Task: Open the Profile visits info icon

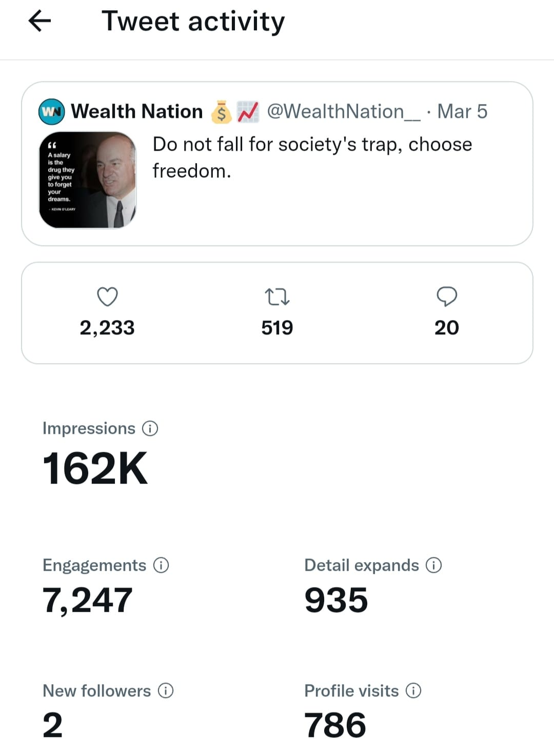Action: point(413,691)
